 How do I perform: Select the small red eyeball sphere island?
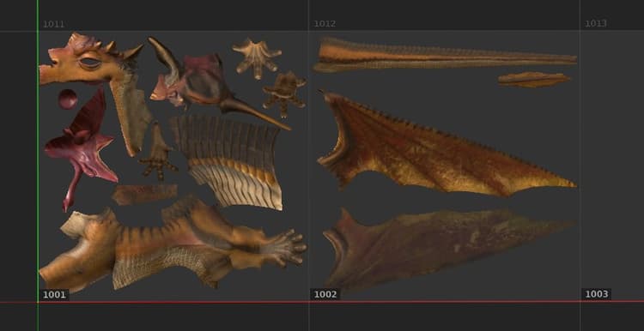click(68, 99)
